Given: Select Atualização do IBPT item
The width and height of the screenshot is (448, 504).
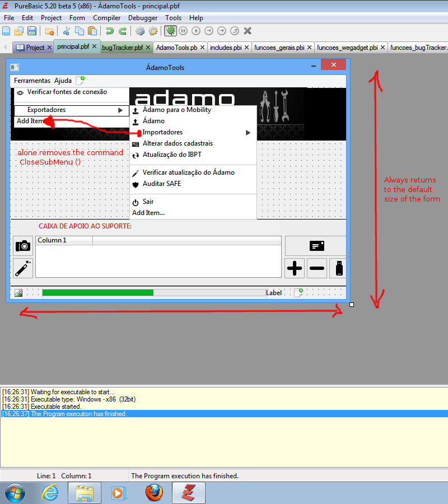Looking at the screenshot, I should tap(193, 155).
